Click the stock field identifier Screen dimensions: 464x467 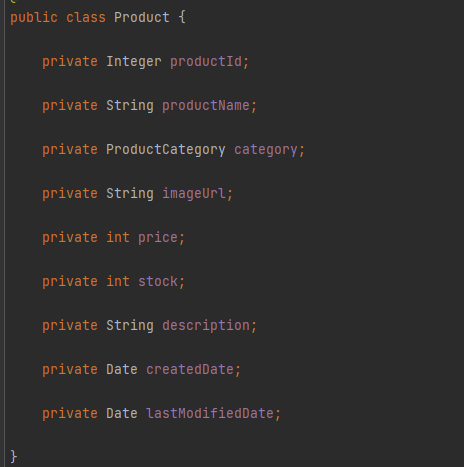158,282
